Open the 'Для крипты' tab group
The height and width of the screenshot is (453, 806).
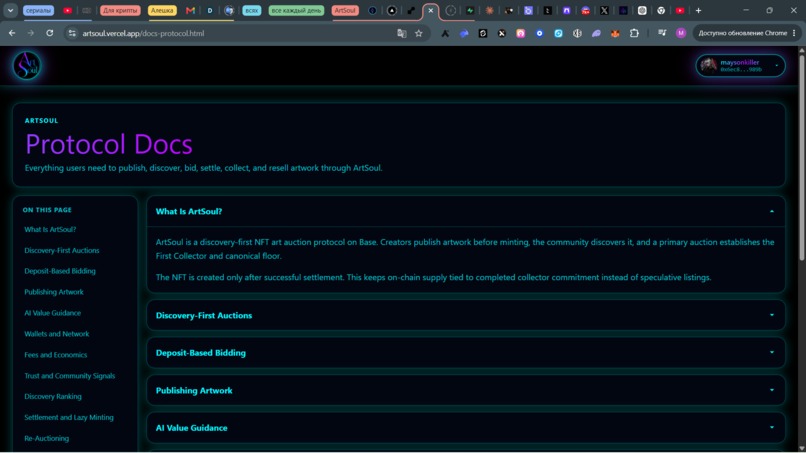[120, 10]
